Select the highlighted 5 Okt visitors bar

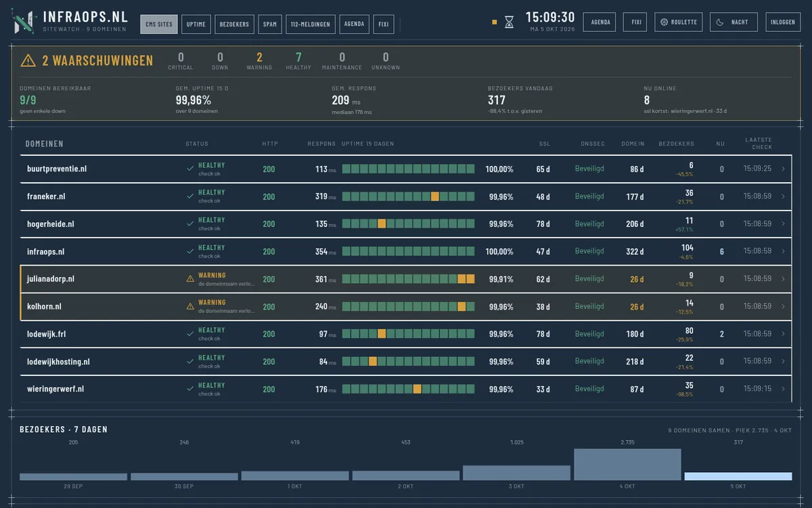click(x=738, y=476)
